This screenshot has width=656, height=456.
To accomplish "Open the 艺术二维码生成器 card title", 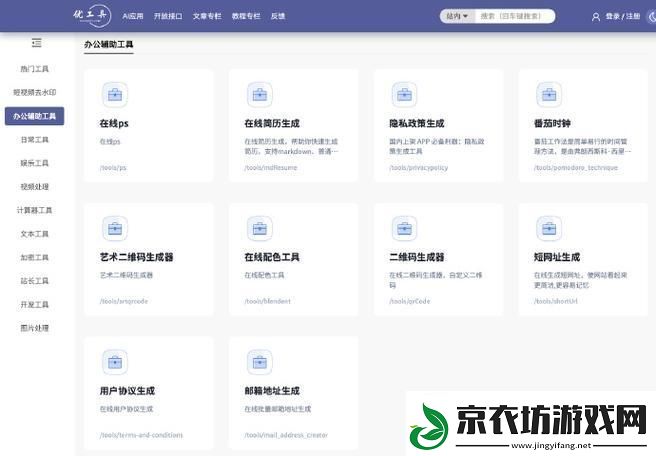I will (136, 257).
